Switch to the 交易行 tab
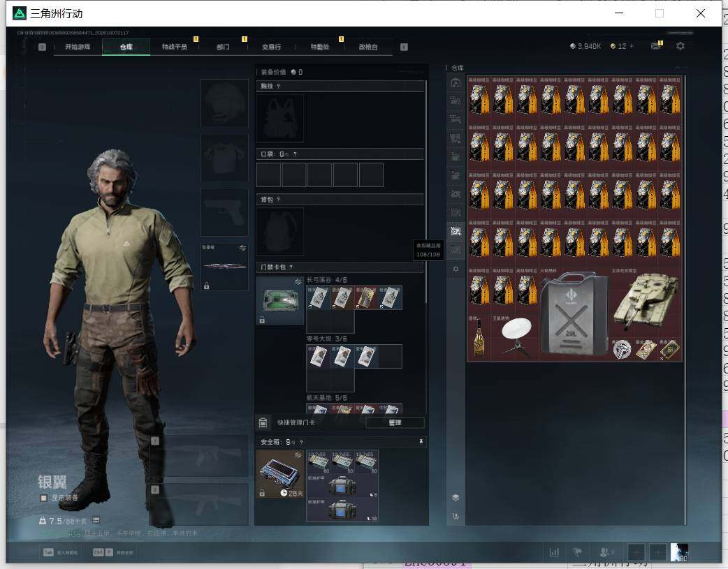 pos(271,47)
